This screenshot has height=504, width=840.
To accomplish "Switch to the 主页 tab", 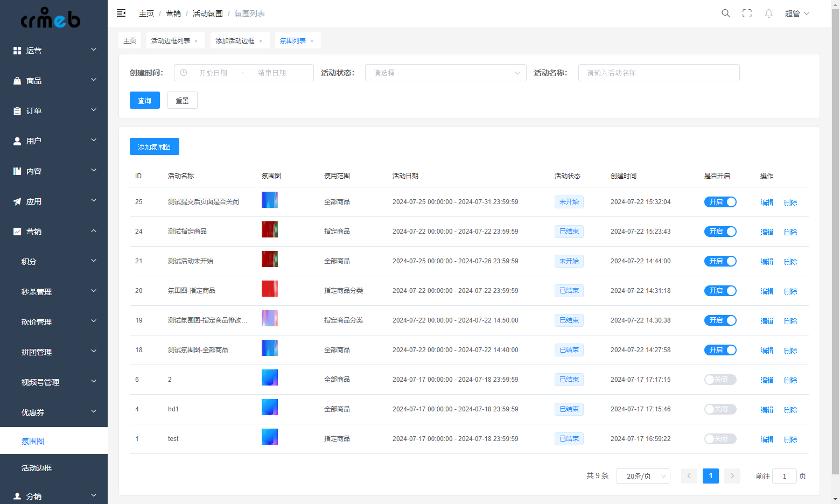I will [130, 40].
